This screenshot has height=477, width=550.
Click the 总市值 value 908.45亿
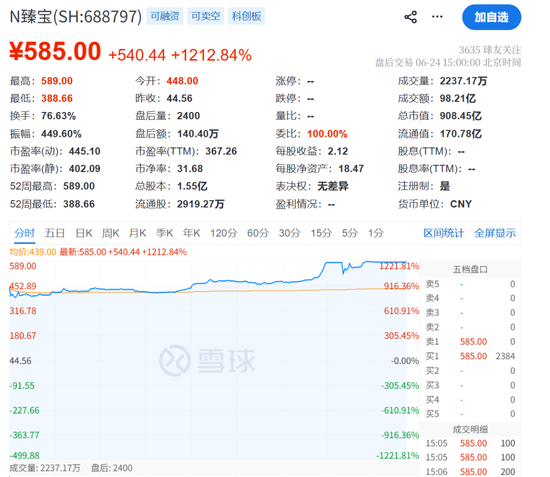click(x=461, y=116)
